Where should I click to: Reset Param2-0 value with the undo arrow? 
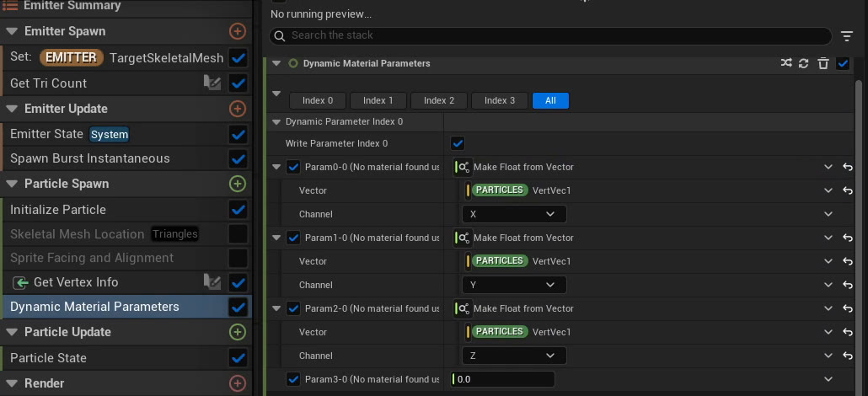click(x=848, y=308)
